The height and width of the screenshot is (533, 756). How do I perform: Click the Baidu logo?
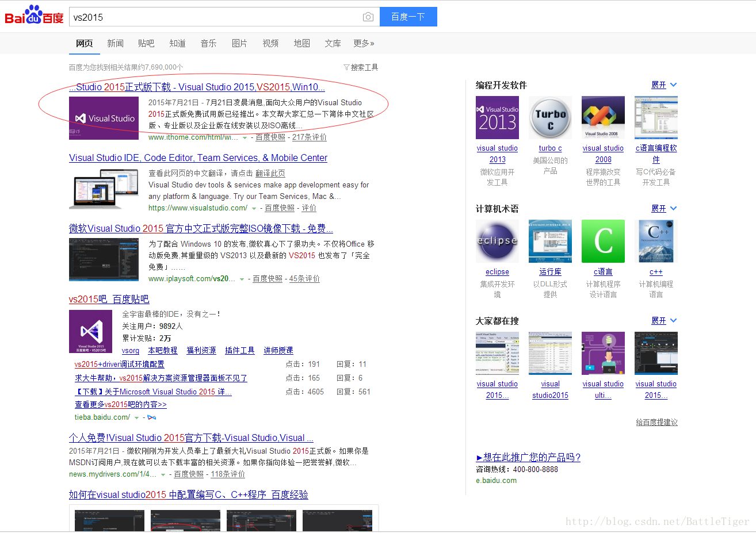34,15
